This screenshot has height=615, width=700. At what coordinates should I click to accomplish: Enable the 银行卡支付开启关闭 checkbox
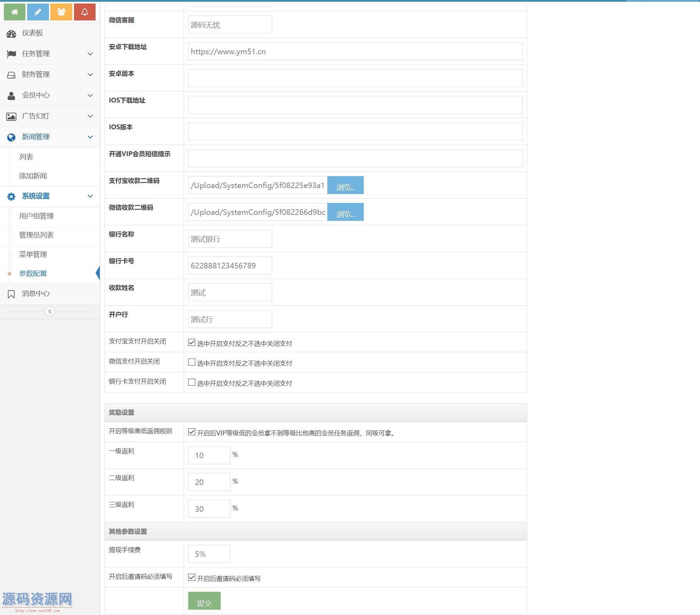pos(192,382)
